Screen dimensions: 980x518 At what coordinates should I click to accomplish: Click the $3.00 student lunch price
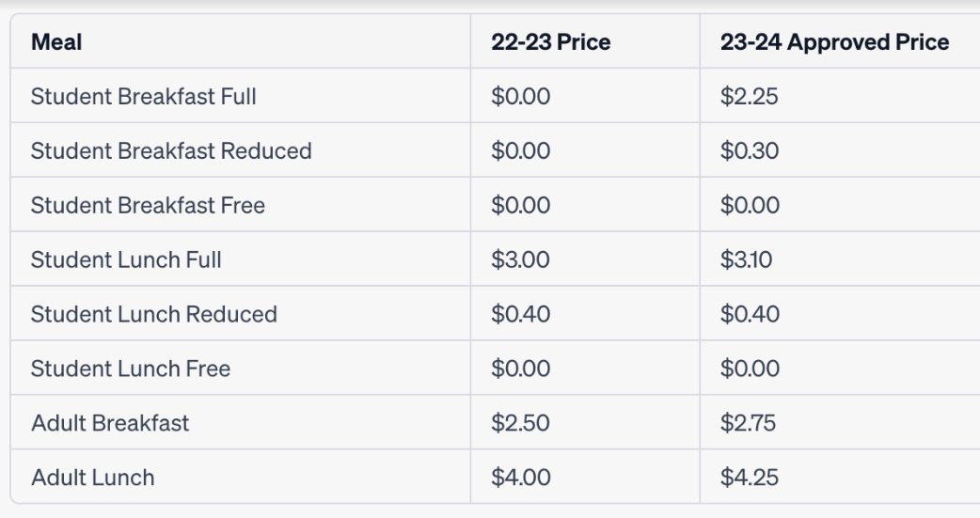(x=520, y=259)
